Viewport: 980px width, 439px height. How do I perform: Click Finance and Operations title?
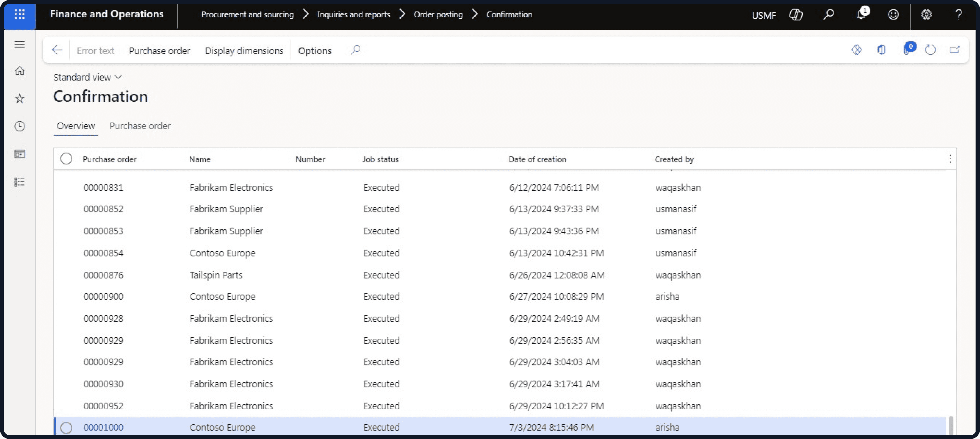[x=106, y=14]
